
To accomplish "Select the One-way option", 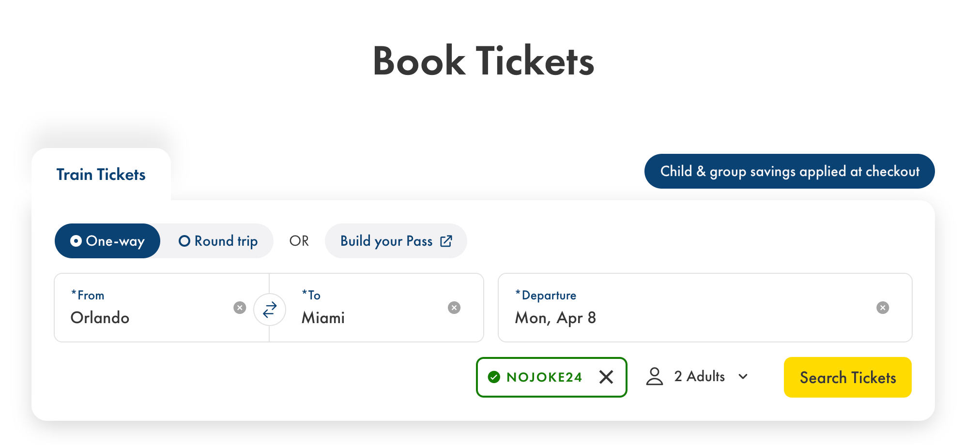I will point(107,241).
